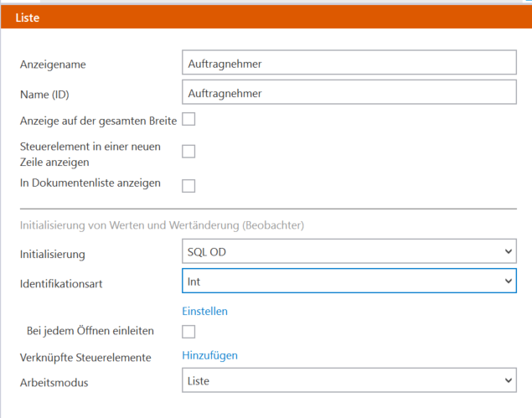Click the chevron arrow of Arbeitsmodus combo box
532x418 pixels.
pyautogui.click(x=509, y=380)
